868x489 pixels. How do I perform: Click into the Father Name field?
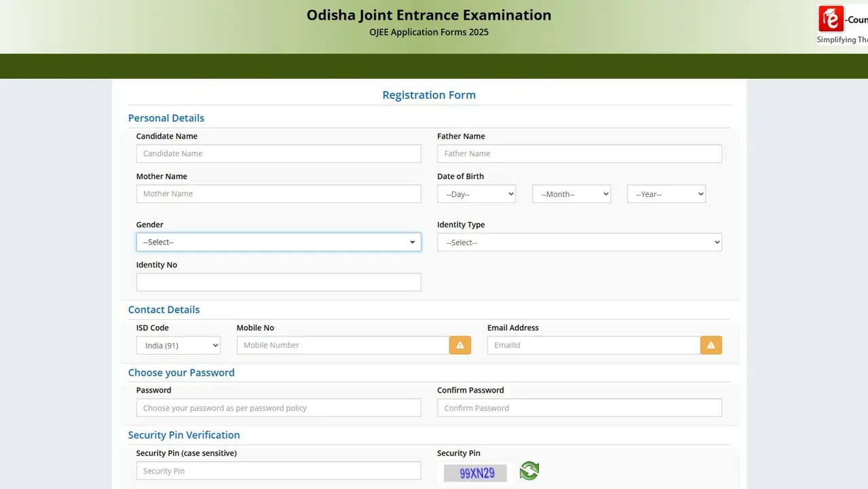[x=579, y=153]
